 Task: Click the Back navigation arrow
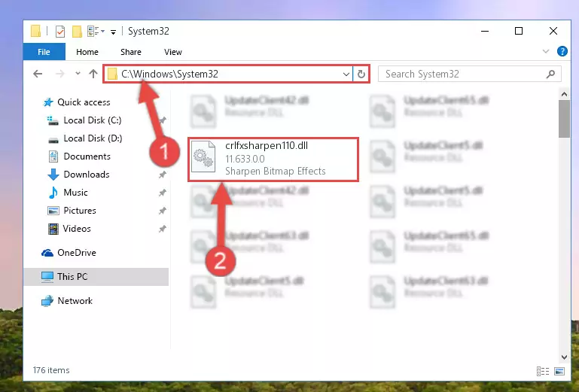point(38,74)
